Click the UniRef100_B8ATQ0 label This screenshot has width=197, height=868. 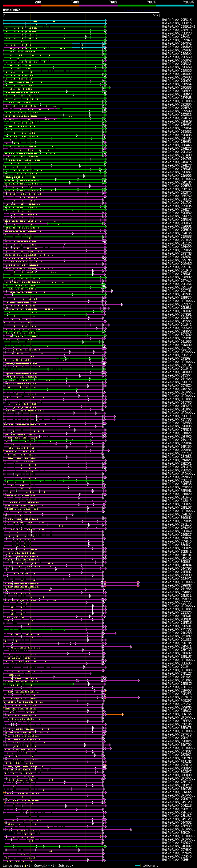point(177,744)
